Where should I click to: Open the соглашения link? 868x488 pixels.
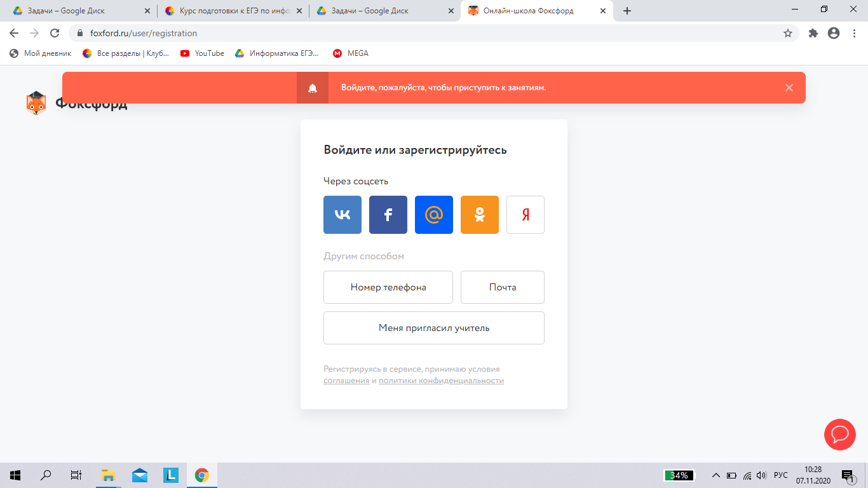346,381
